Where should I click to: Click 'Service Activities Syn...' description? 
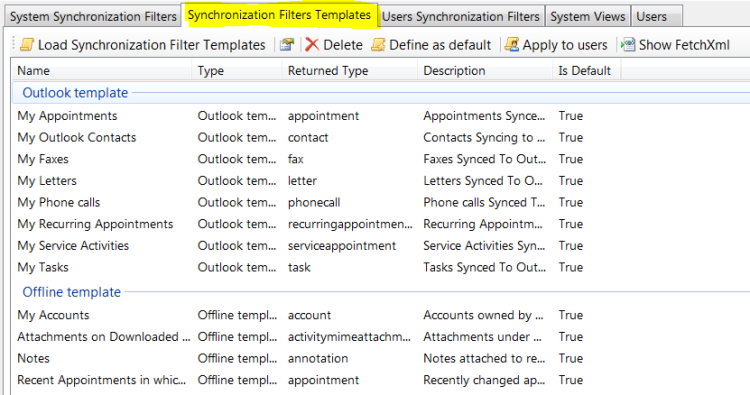click(484, 245)
